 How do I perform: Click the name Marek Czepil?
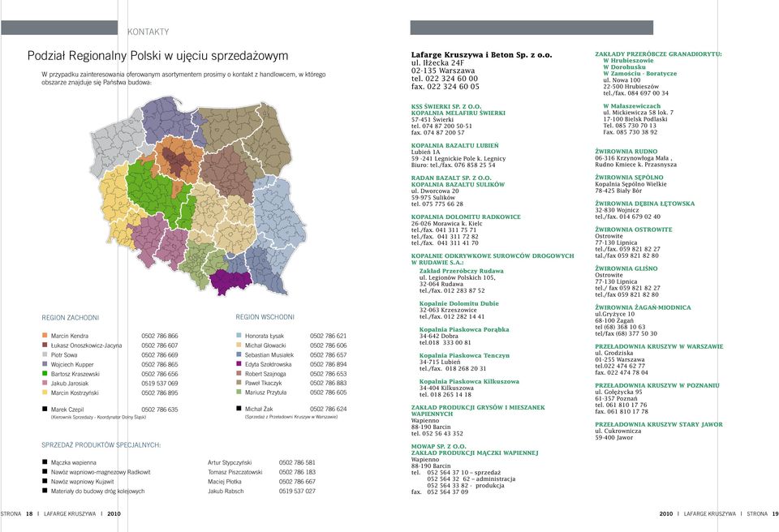click(67, 410)
